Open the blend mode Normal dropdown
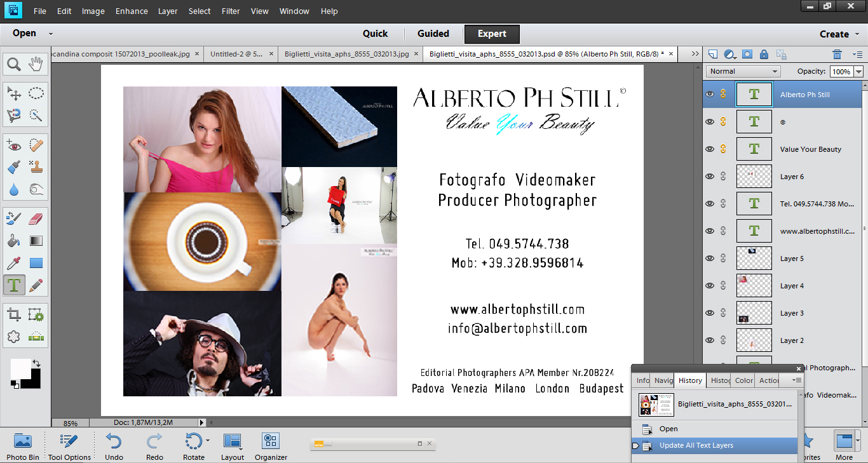 click(x=743, y=71)
